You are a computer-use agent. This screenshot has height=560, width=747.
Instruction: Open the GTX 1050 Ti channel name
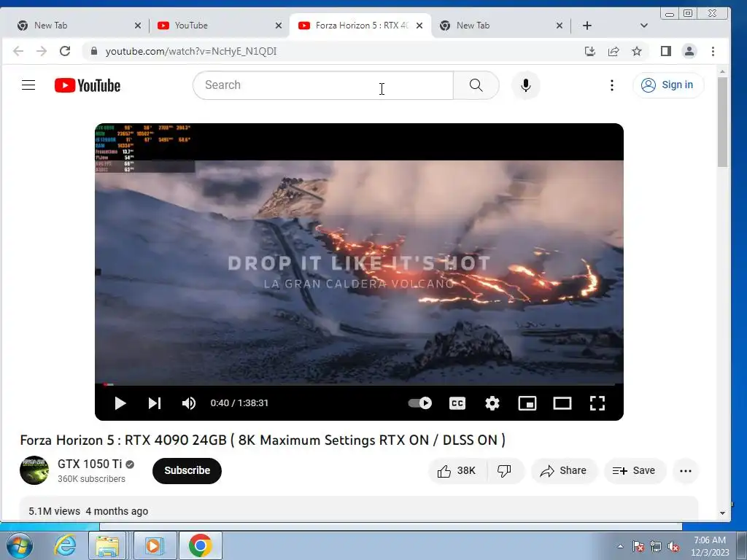point(90,464)
